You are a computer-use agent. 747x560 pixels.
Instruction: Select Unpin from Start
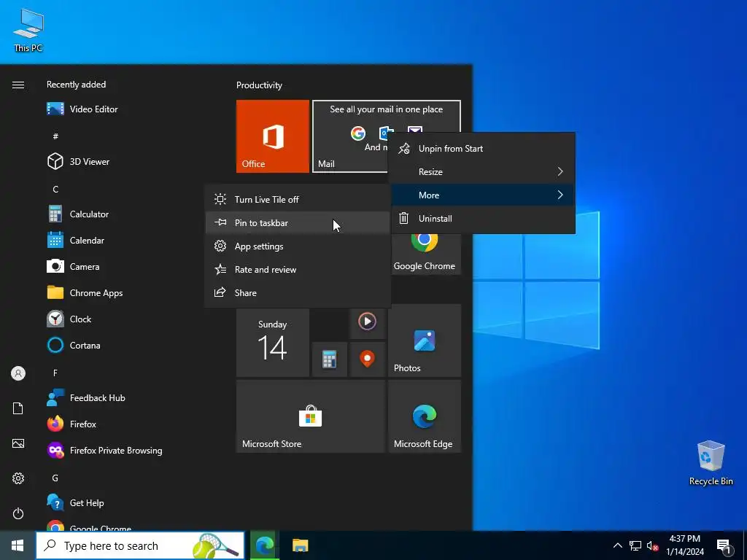483,149
